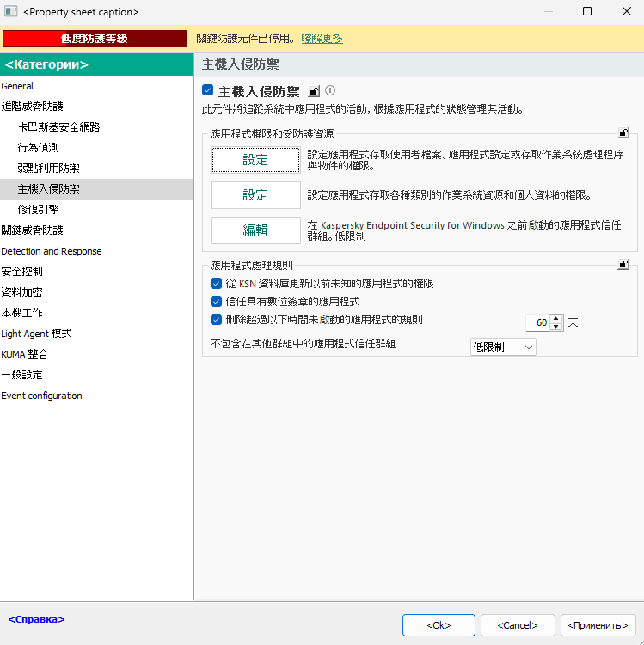Click info icon beside 主機入侵防禦 heading
The height and width of the screenshot is (645, 644).
330,90
